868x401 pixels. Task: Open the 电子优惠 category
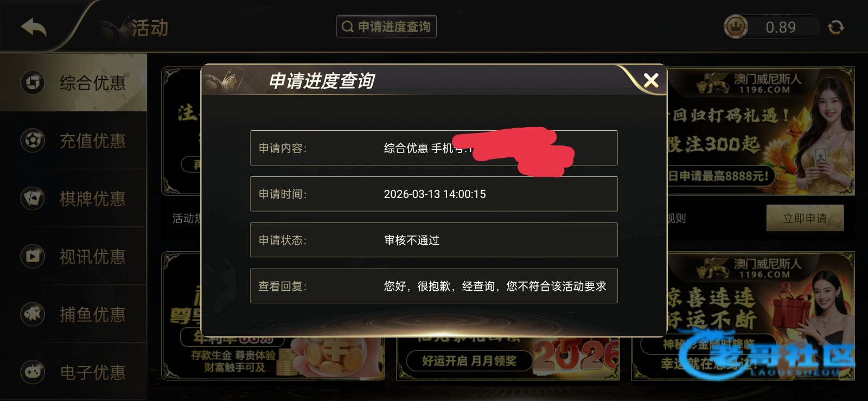(x=73, y=372)
